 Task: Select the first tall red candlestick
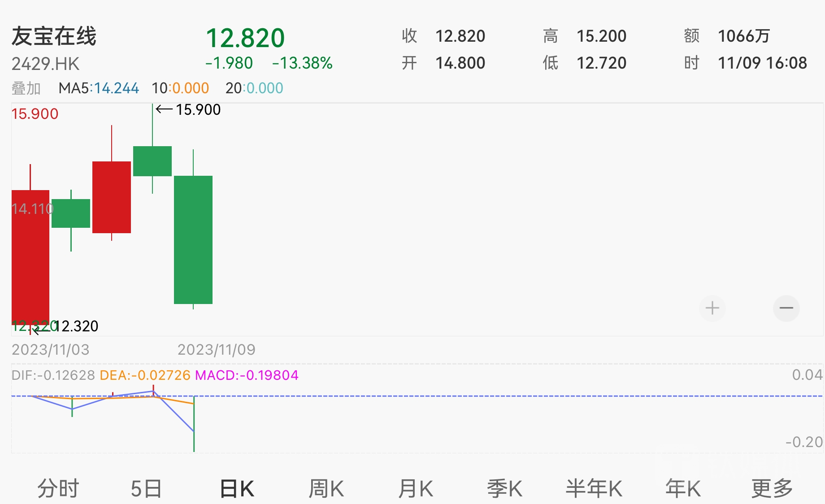click(x=30, y=257)
